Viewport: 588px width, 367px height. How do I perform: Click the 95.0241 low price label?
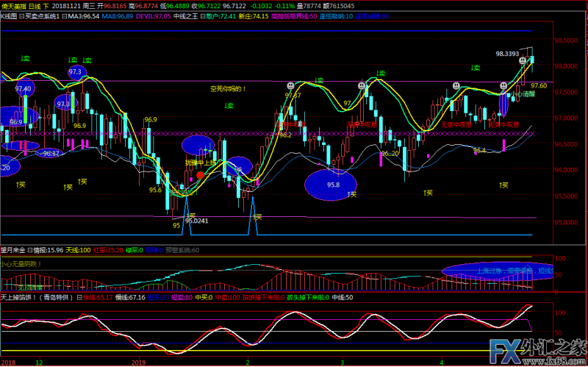pos(197,221)
